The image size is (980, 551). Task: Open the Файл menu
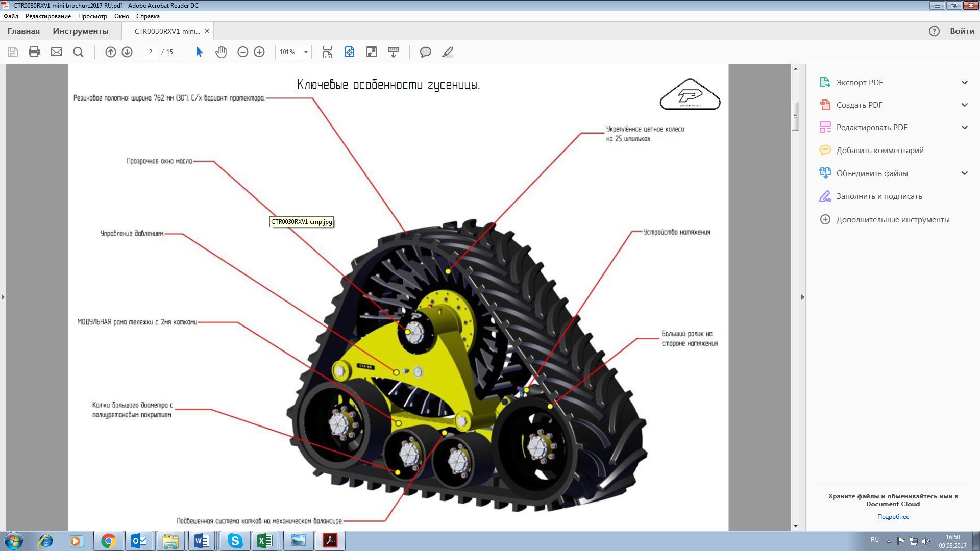(x=11, y=16)
